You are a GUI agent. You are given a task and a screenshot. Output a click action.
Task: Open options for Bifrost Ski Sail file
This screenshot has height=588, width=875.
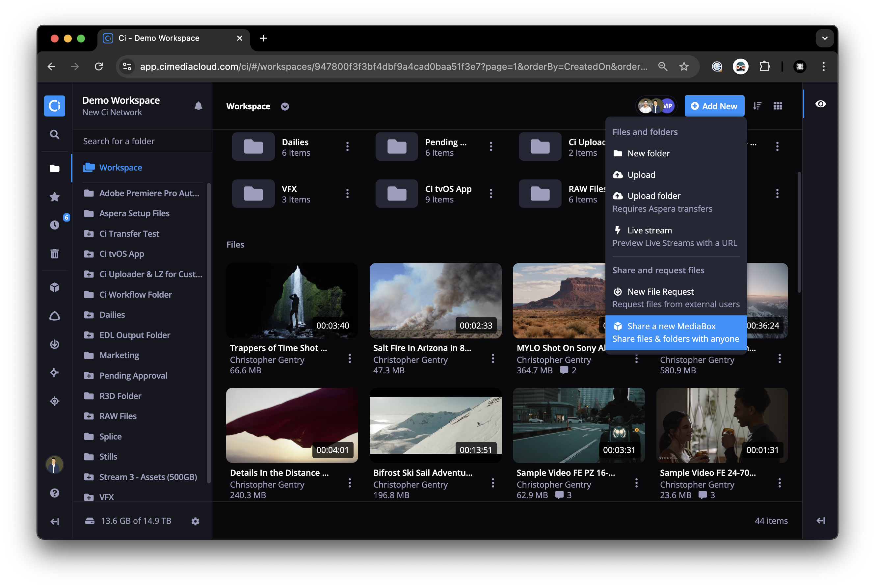point(492,483)
